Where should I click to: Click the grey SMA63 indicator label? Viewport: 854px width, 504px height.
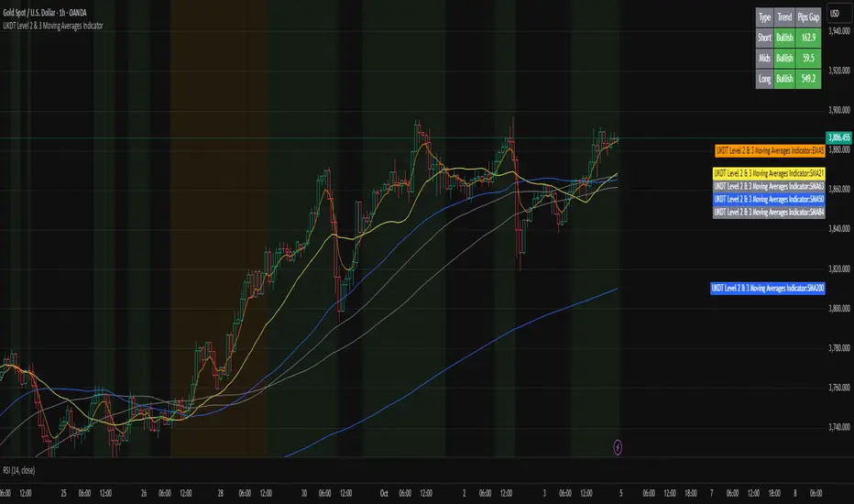click(x=769, y=186)
